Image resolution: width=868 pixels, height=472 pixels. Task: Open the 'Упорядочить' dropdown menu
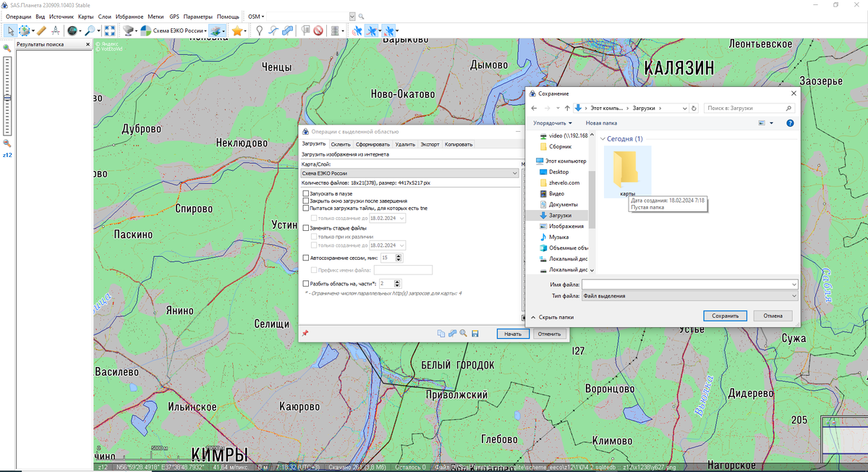click(x=553, y=123)
